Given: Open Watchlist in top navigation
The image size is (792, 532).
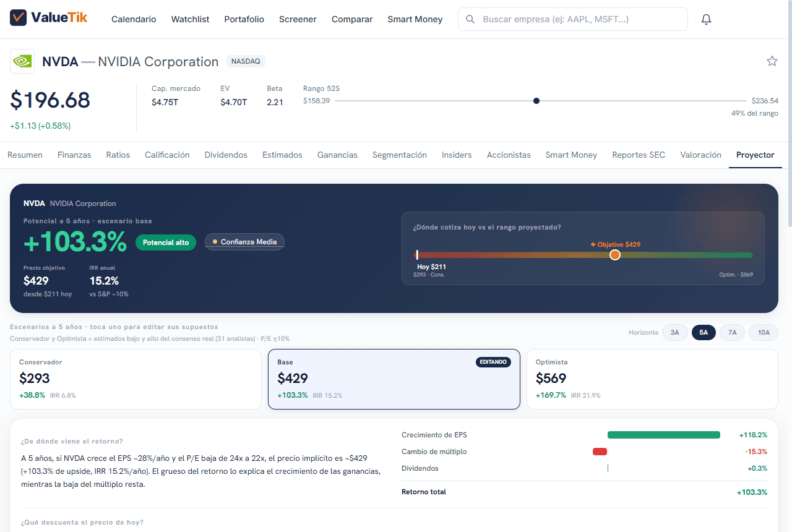Looking at the screenshot, I should pos(190,19).
